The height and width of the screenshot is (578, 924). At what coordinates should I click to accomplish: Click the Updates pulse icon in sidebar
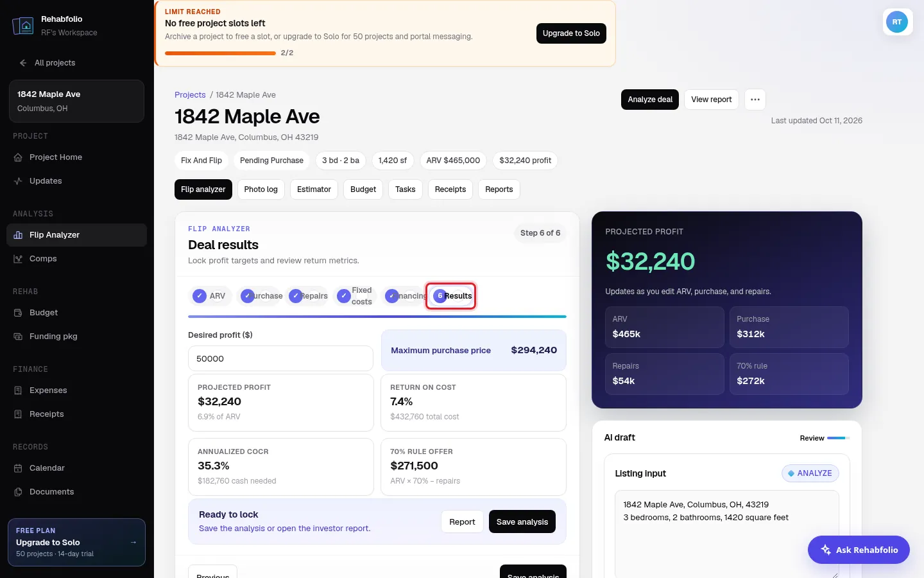pyautogui.click(x=18, y=181)
